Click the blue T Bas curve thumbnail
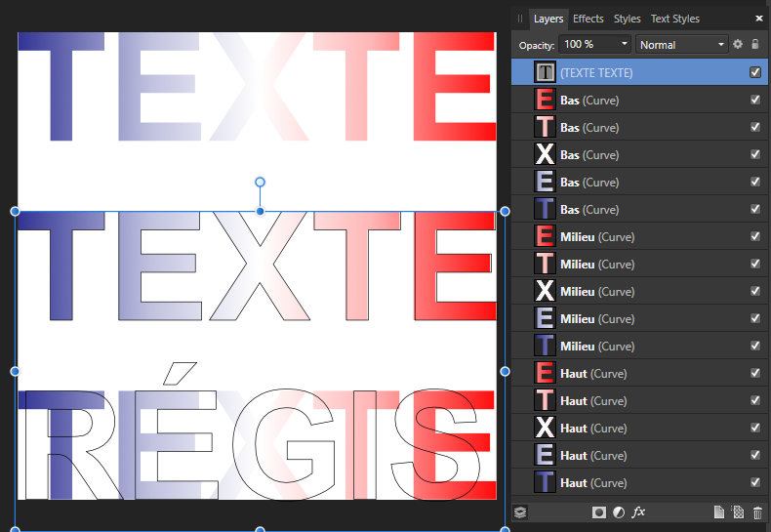Viewport: 771px width, 532px height. (545, 209)
